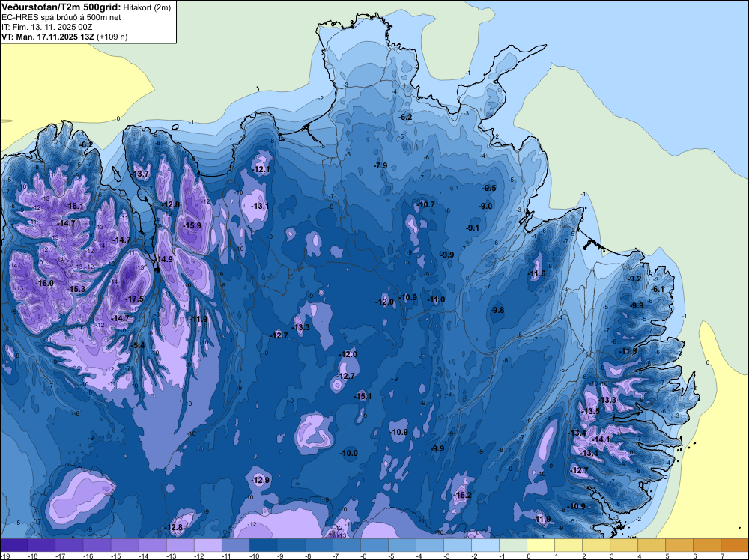Click the -9.5 temperature label
749x560 pixels.
[x=489, y=188]
